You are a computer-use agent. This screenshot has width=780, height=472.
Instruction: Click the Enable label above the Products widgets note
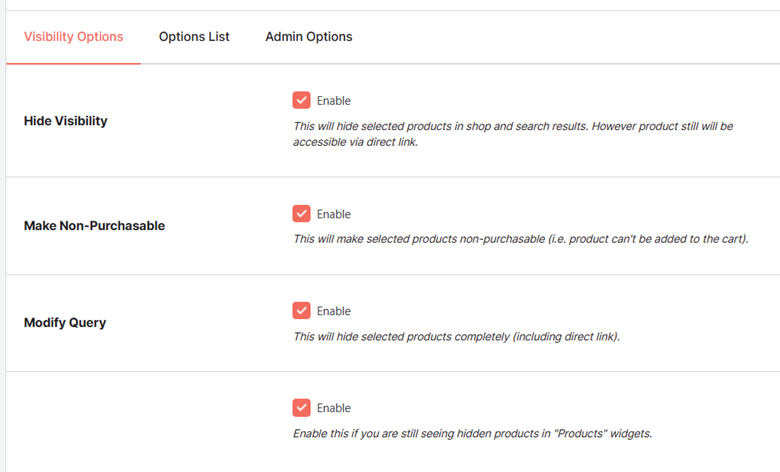pyautogui.click(x=334, y=408)
